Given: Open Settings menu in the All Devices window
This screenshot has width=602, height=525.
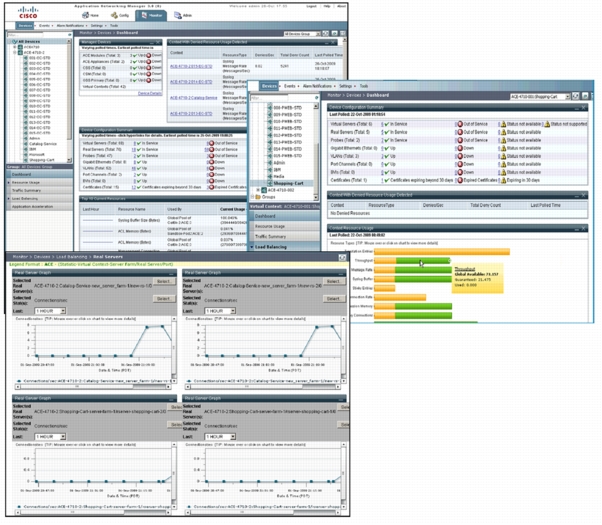Looking at the screenshot, I should click(x=97, y=26).
